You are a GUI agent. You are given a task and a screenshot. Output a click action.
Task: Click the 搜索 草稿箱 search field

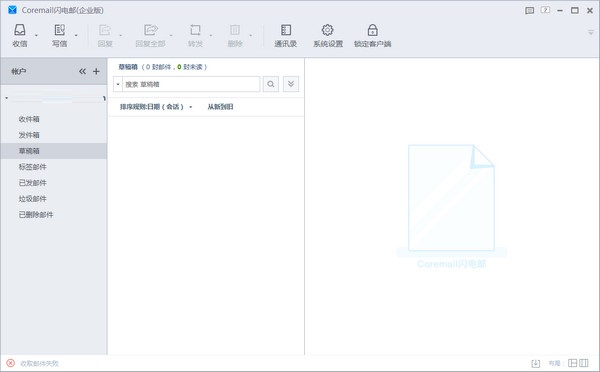191,84
